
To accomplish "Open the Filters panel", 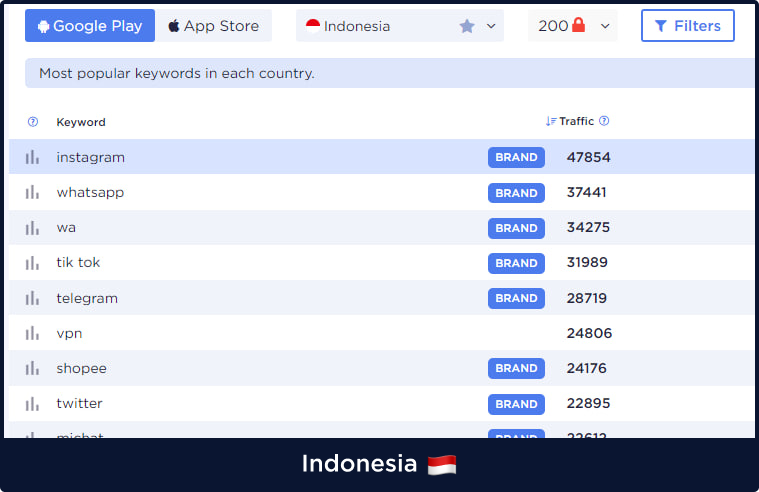I will coord(688,26).
